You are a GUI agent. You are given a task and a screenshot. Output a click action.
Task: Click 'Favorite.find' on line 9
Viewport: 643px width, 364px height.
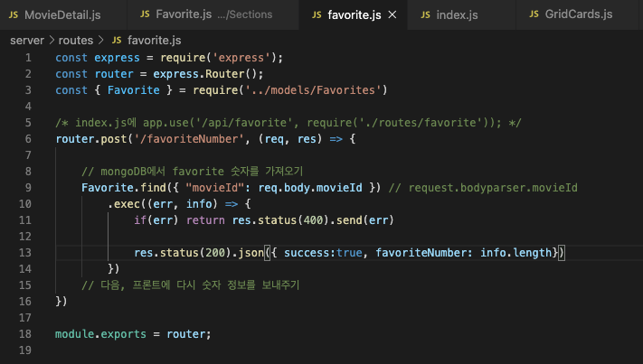123,188
